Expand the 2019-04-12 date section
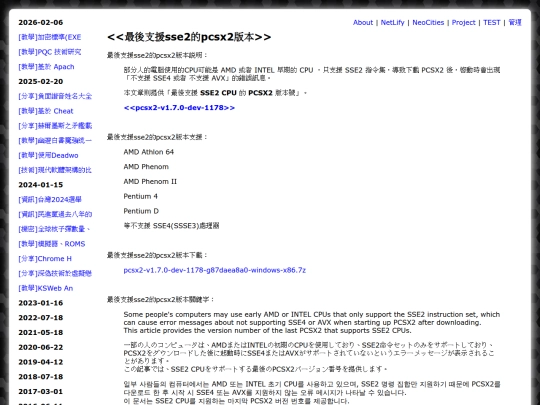Image resolution: width=540 pixels, height=405 pixels. (41, 362)
